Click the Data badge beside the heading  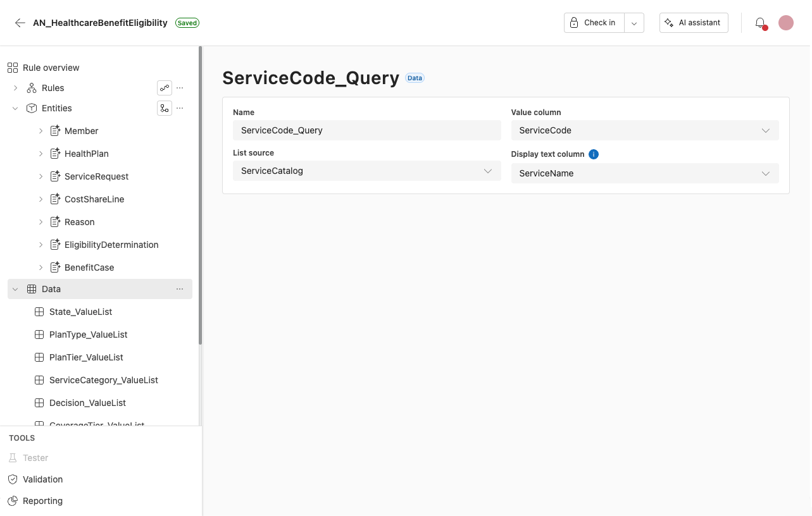415,78
